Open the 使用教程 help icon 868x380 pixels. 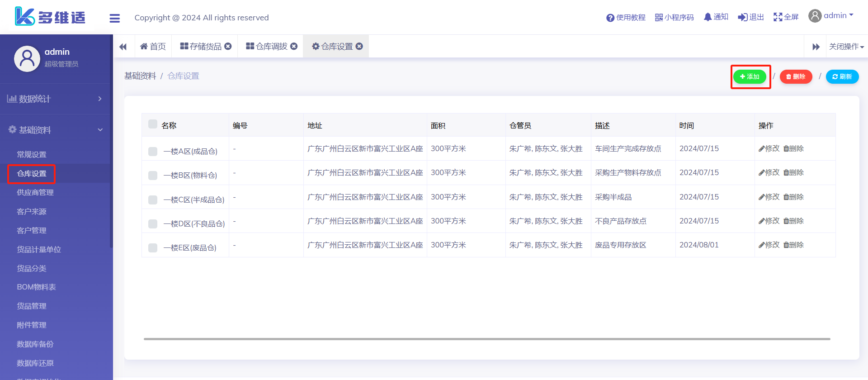pyautogui.click(x=610, y=18)
